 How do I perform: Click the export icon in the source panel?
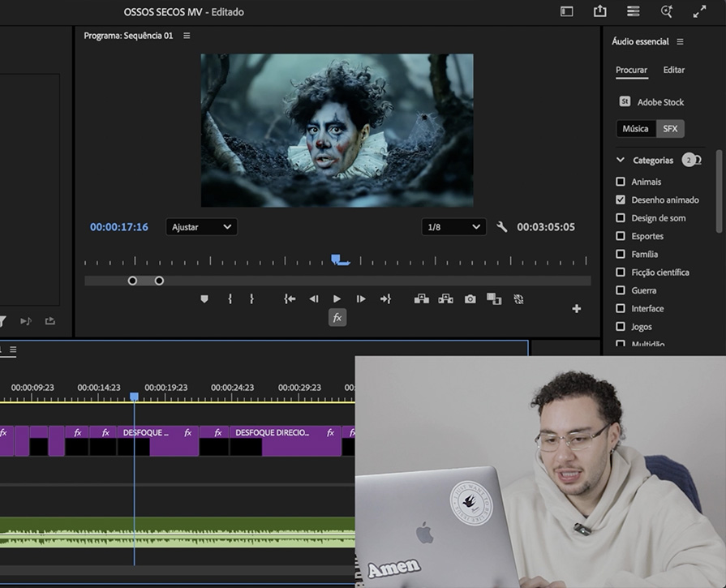point(50,321)
